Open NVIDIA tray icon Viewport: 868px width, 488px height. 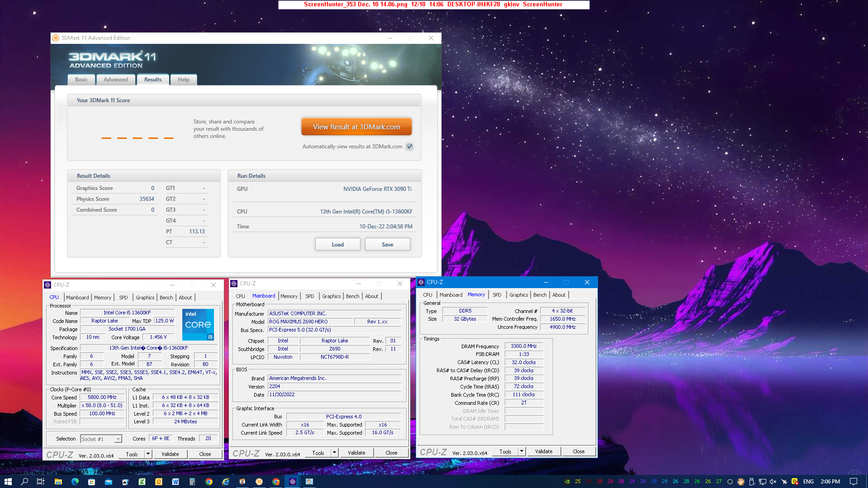coord(567,481)
